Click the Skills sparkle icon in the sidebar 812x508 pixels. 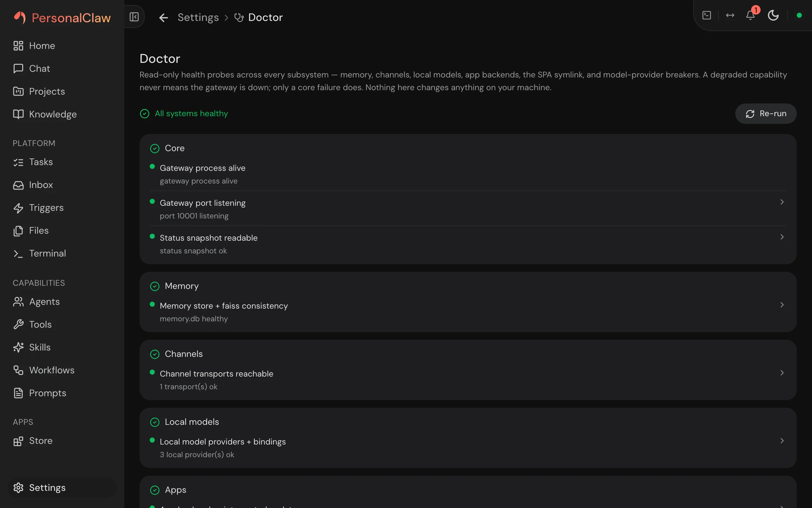[x=18, y=347]
